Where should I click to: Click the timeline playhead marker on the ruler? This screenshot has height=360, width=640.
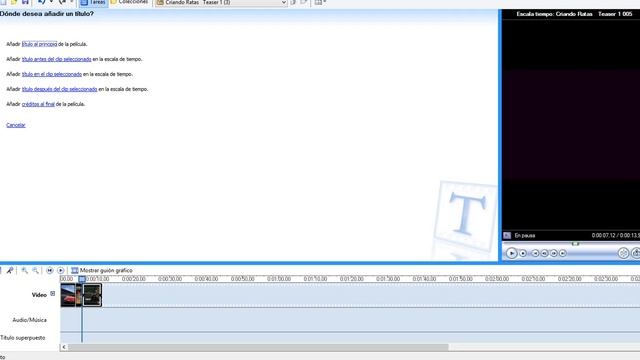coord(82,279)
